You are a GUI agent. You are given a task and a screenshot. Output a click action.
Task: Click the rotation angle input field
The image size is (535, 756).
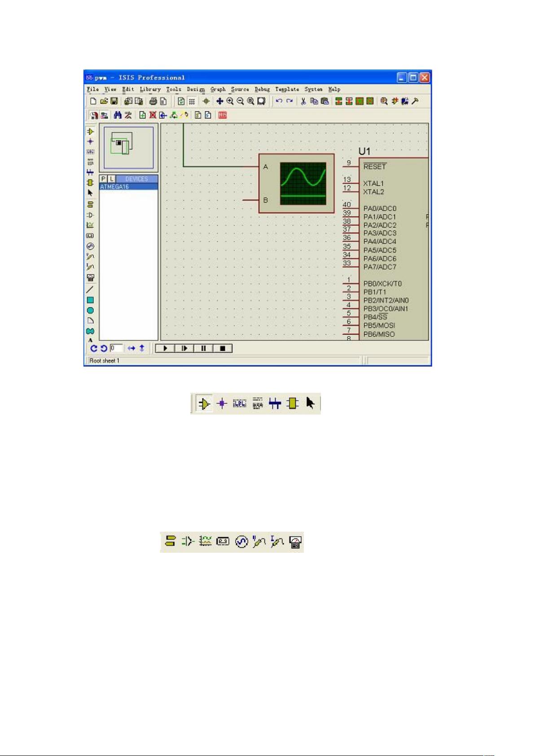[x=116, y=348]
